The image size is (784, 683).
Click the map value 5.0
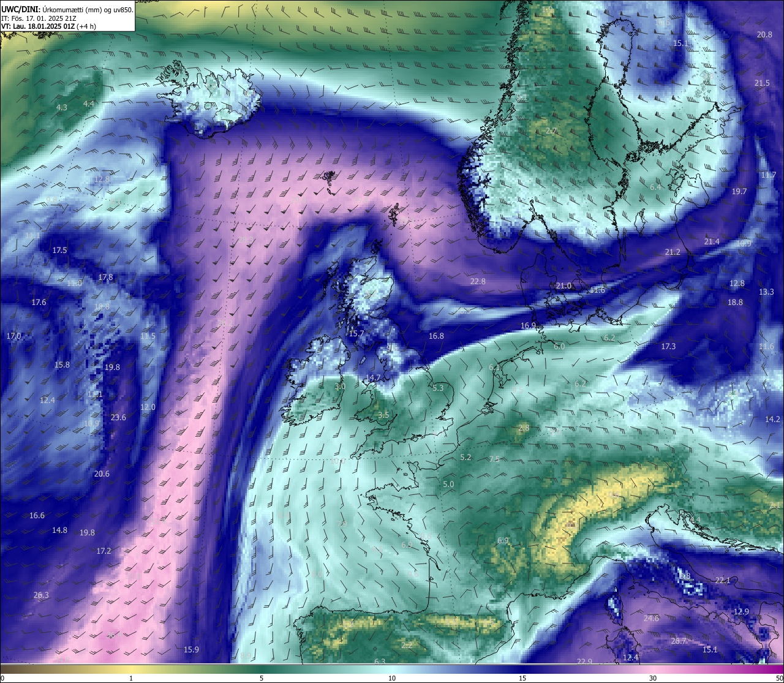[448, 484]
